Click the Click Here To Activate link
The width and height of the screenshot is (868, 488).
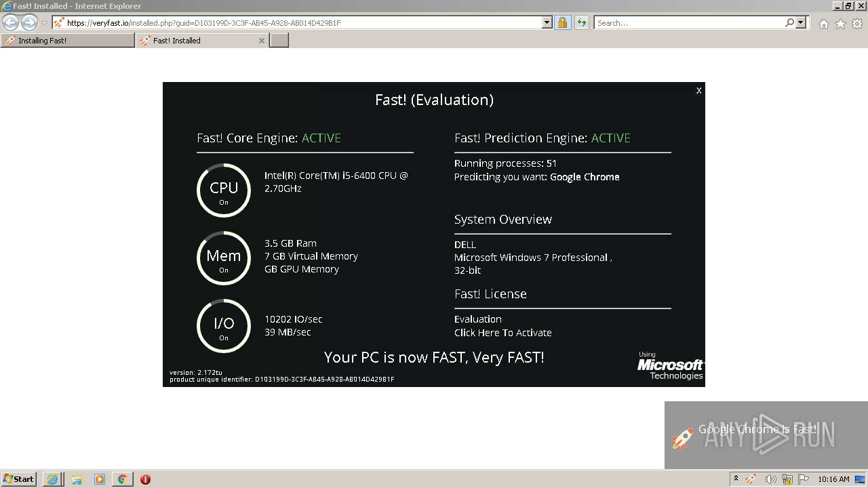503,333
